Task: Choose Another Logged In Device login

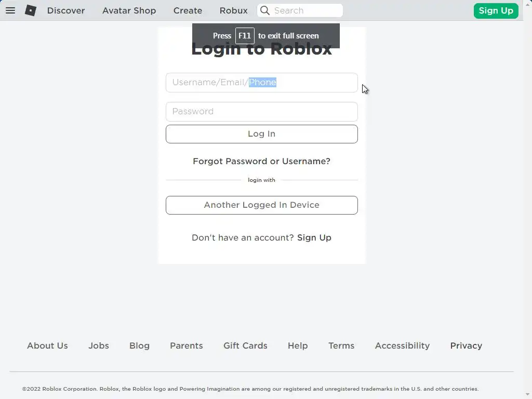Action: [262, 205]
